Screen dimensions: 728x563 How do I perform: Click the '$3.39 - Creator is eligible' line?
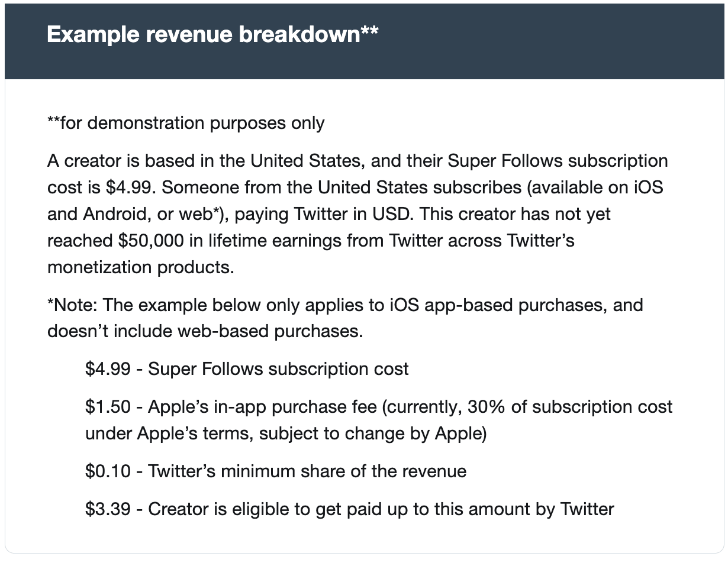tap(350, 509)
